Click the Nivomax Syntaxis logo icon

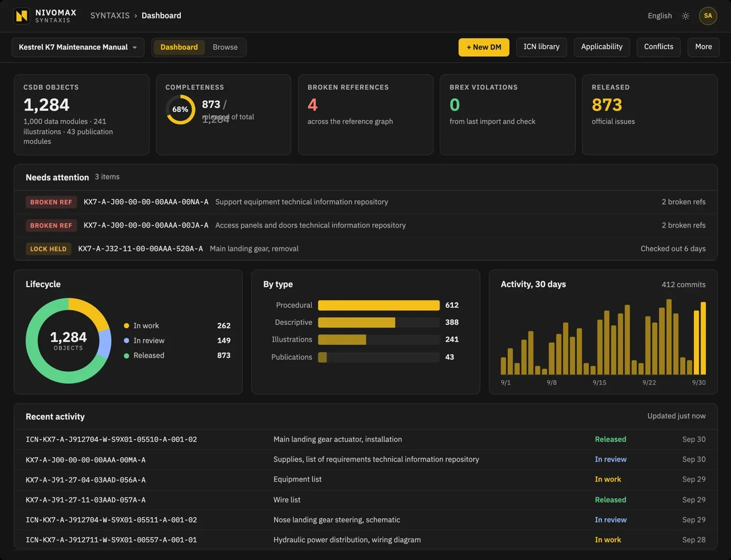pos(21,16)
